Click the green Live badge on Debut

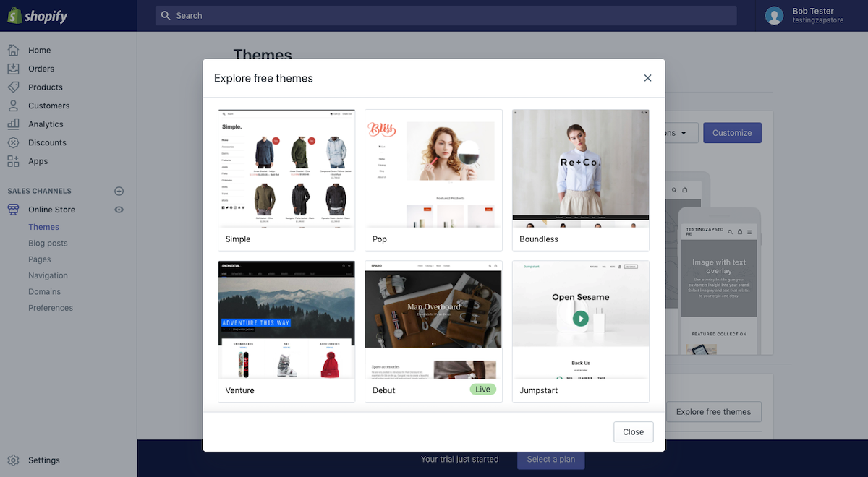click(x=483, y=390)
